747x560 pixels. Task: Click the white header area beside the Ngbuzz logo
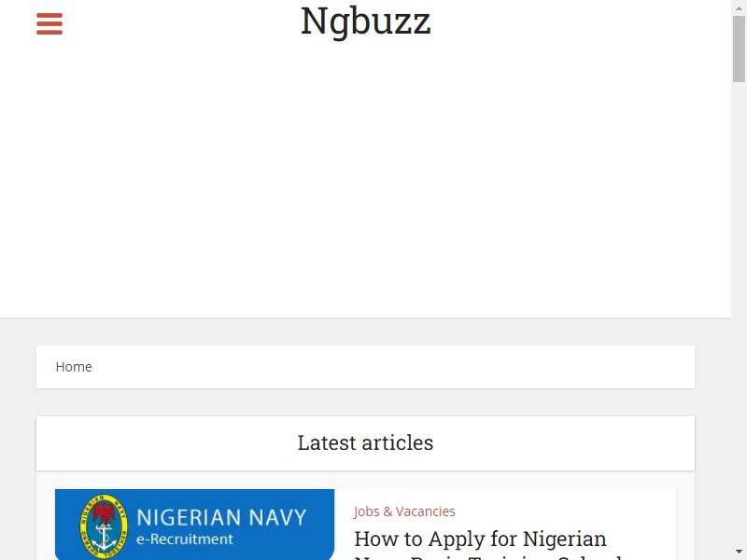571,24
